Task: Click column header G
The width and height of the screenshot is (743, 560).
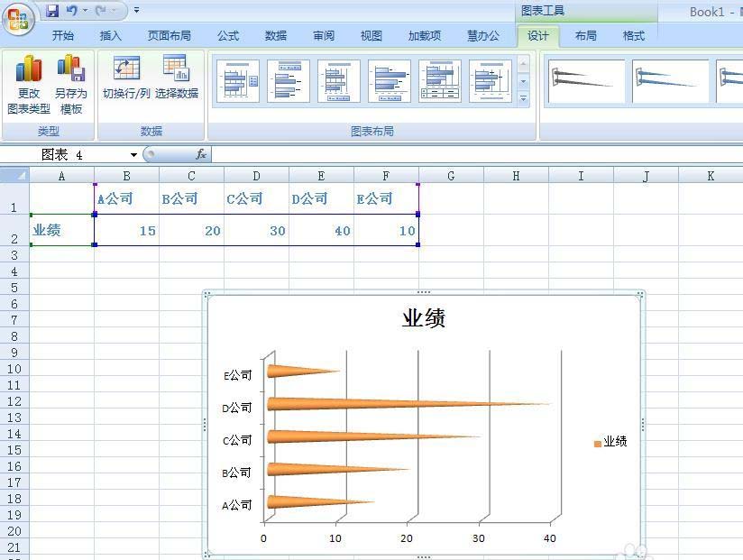Action: tap(451, 176)
